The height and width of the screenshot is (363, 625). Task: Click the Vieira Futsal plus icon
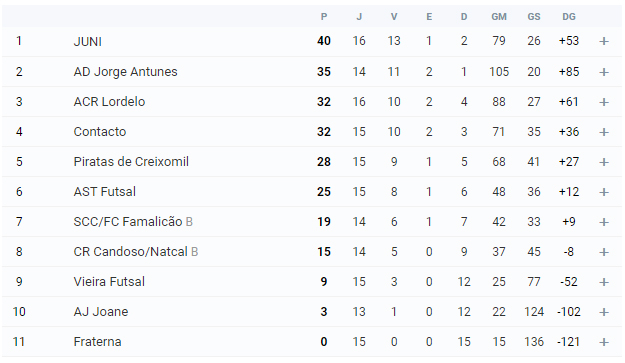[603, 282]
